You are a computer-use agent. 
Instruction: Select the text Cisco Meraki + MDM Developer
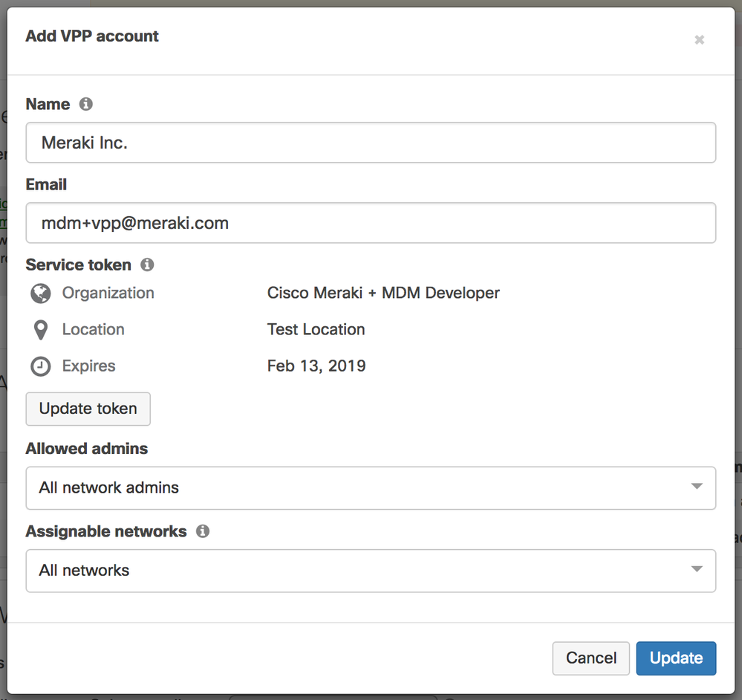coord(383,293)
